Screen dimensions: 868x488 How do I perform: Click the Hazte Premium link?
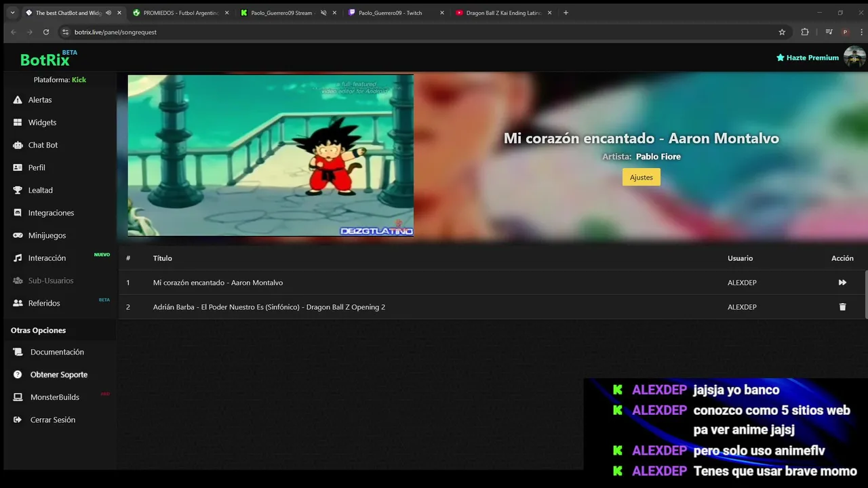[808, 58]
